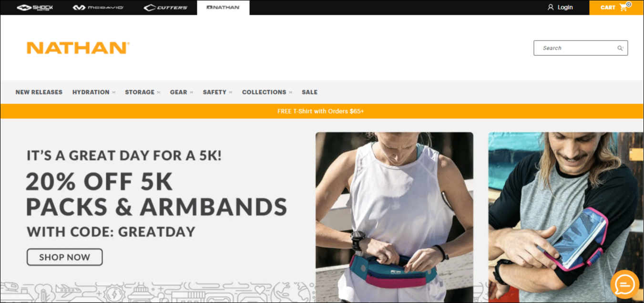Open the shopping cart icon
Screen dimensions: 644x303
coord(624,8)
